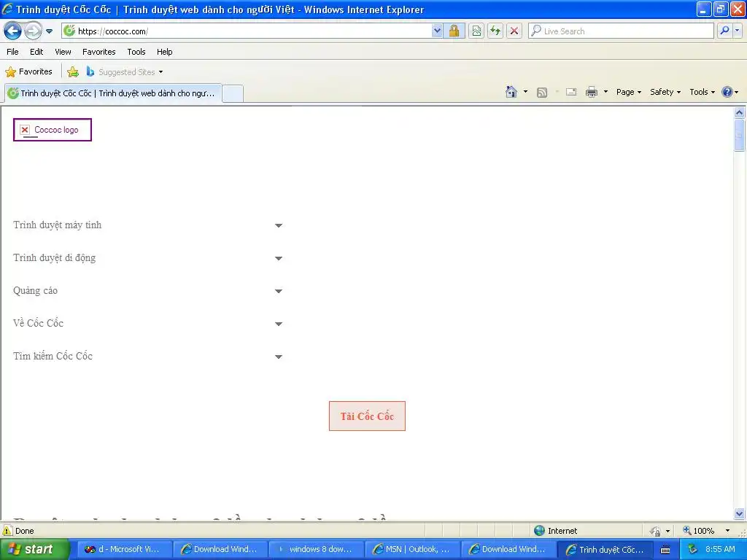Click the Read Mail icon

pyautogui.click(x=571, y=92)
